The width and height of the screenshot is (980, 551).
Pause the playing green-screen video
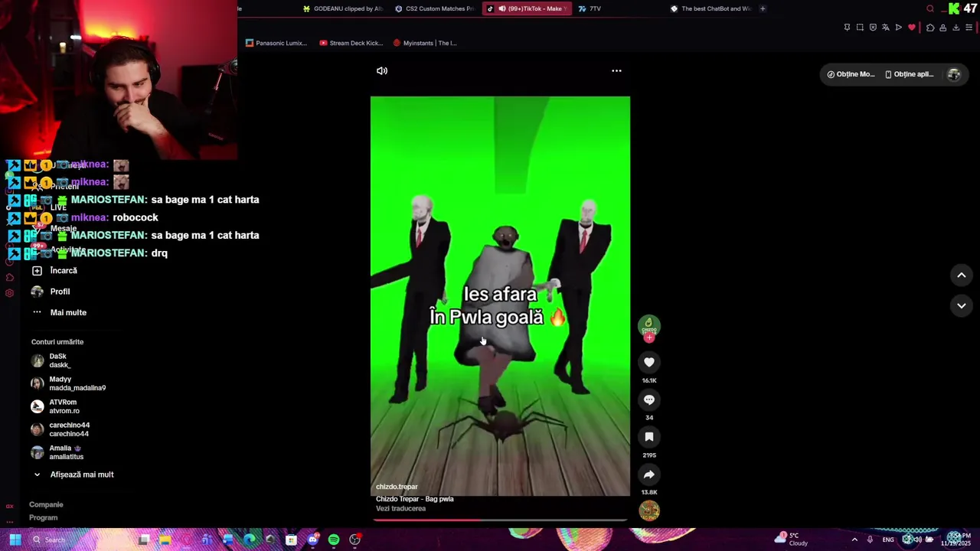coord(500,296)
